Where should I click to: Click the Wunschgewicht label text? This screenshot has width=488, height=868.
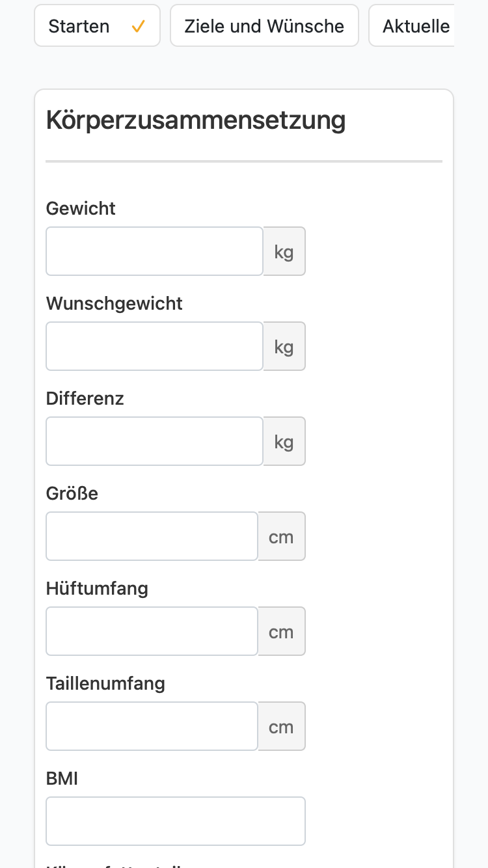[x=115, y=304]
